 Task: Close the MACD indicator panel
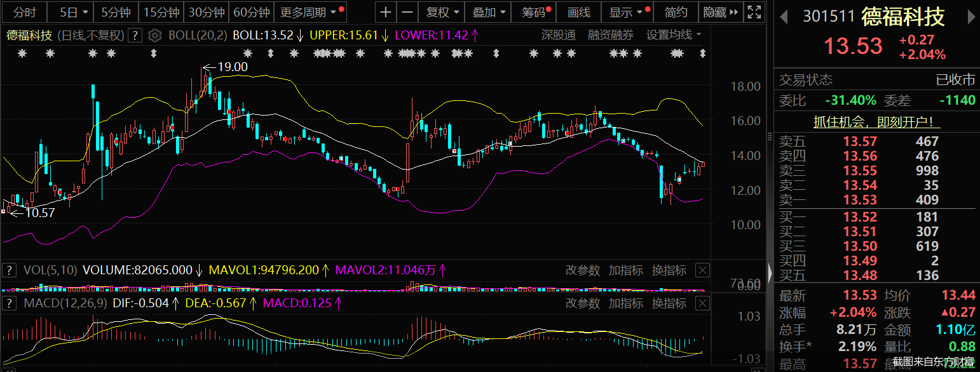point(702,303)
